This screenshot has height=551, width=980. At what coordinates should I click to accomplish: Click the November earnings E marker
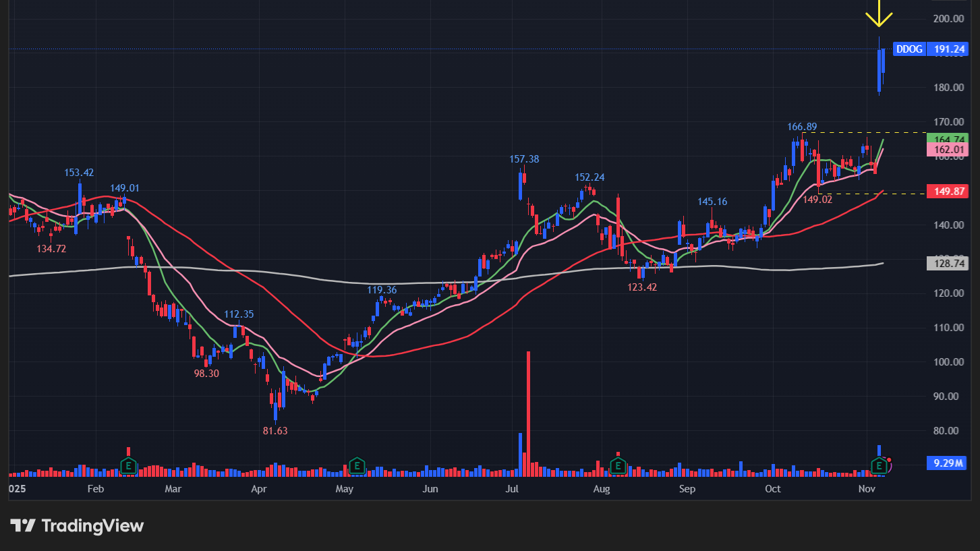point(879,465)
